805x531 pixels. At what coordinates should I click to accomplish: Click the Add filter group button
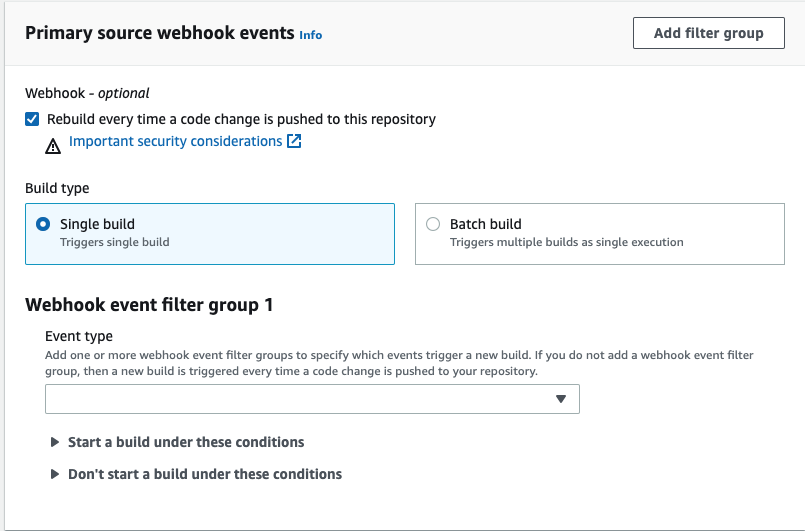click(708, 33)
